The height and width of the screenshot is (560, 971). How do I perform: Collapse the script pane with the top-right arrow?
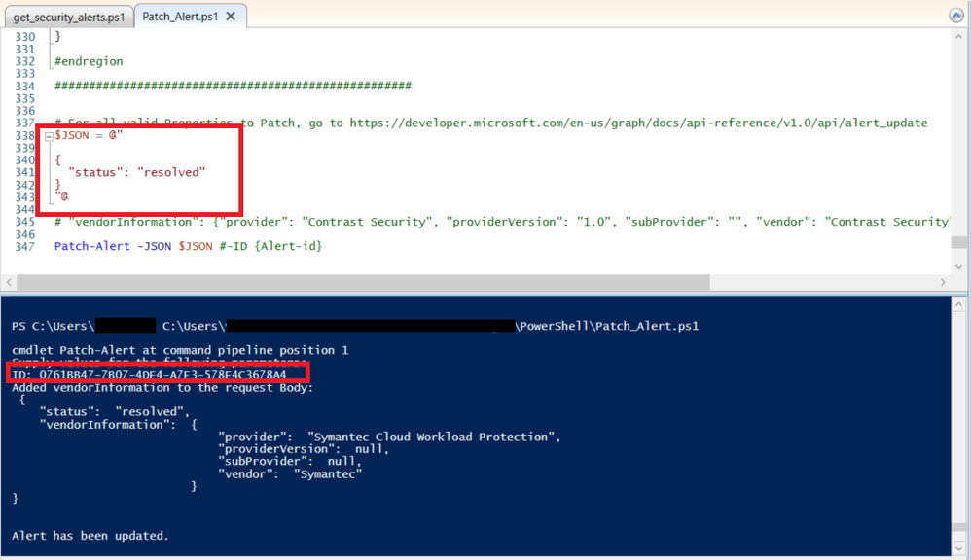pyautogui.click(x=956, y=16)
